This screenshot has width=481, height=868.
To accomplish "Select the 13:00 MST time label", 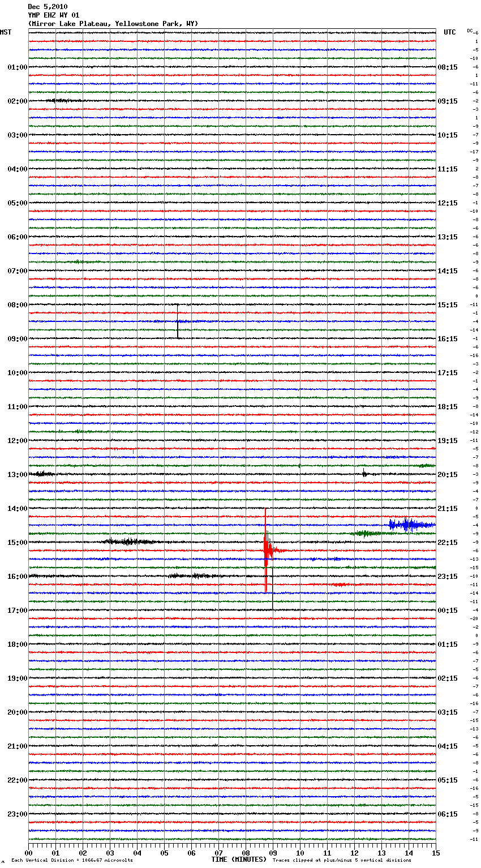I will tap(18, 475).
